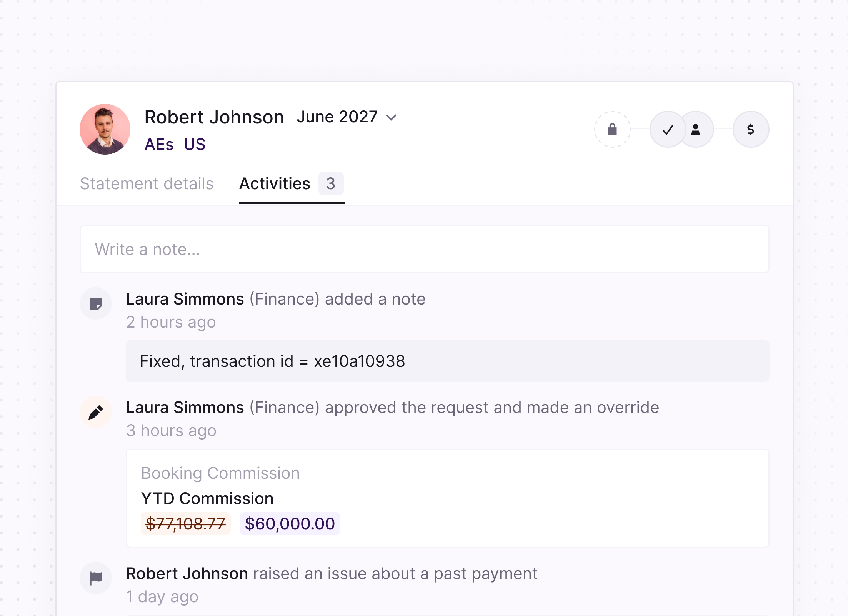The height and width of the screenshot is (616, 848).
Task: Click the new $60,000.00 value
Action: [290, 524]
